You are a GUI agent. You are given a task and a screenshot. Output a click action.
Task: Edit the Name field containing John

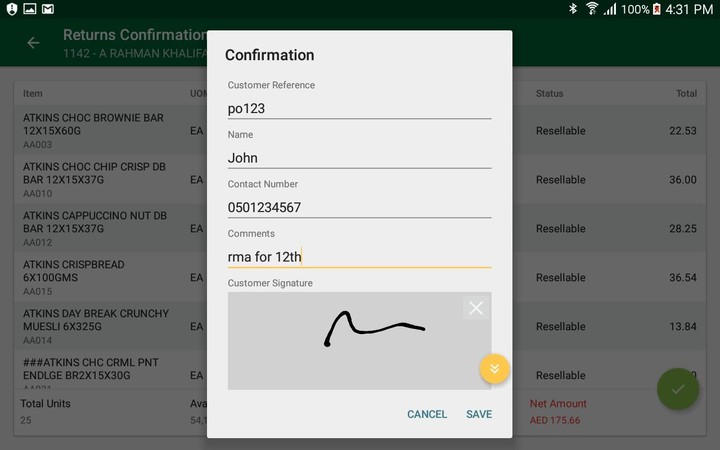pos(359,157)
